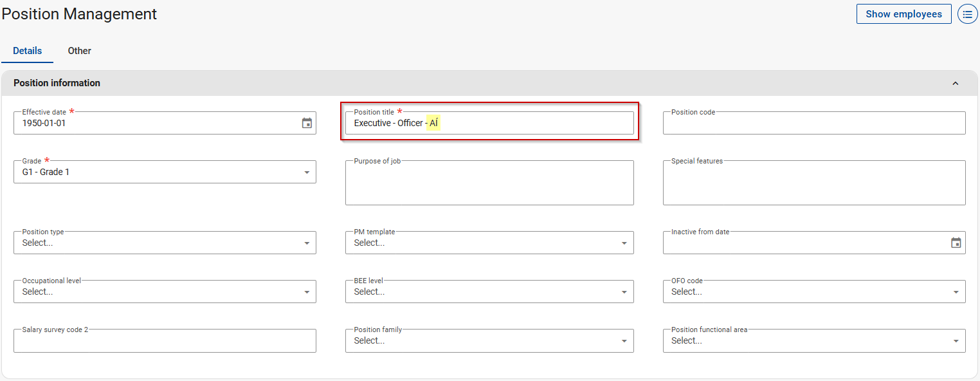Image resolution: width=980 pixels, height=381 pixels.
Task: Click the Purpose of job text area
Action: (489, 184)
